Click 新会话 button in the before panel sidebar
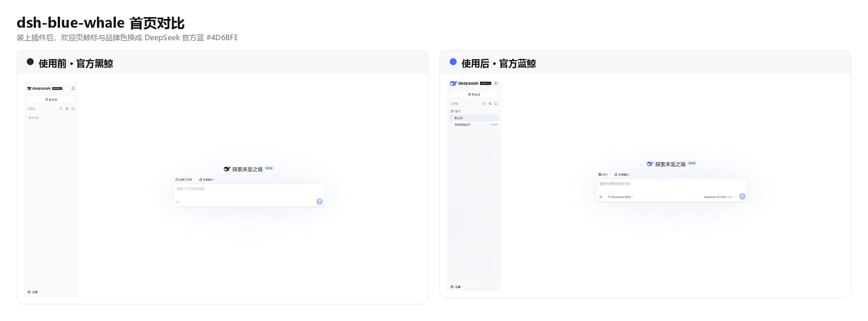Screen dimensions: 868x321 [x=51, y=99]
